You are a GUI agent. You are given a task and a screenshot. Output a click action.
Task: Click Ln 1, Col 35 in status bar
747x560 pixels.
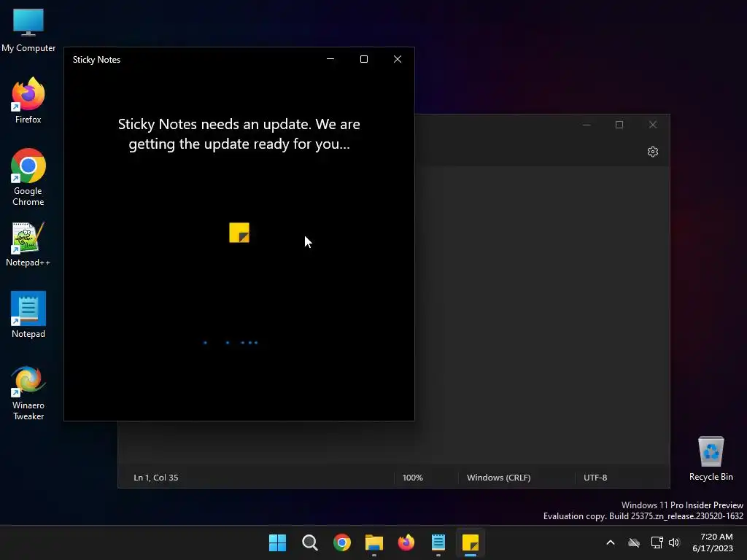156,478
